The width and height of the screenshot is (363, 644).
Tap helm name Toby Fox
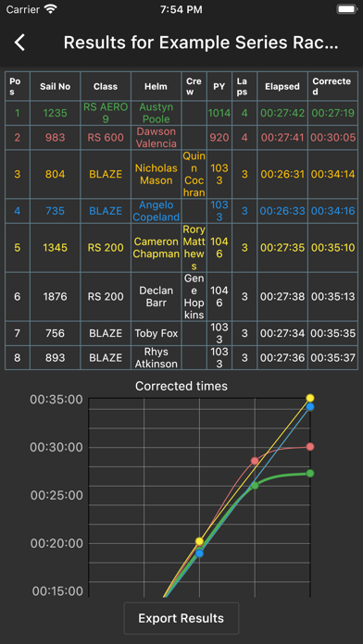point(156,333)
